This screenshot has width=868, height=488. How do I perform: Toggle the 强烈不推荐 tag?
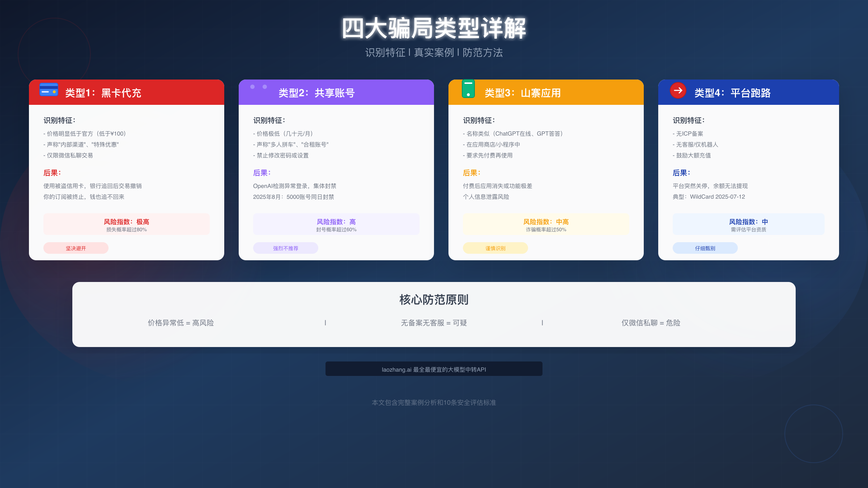(285, 248)
